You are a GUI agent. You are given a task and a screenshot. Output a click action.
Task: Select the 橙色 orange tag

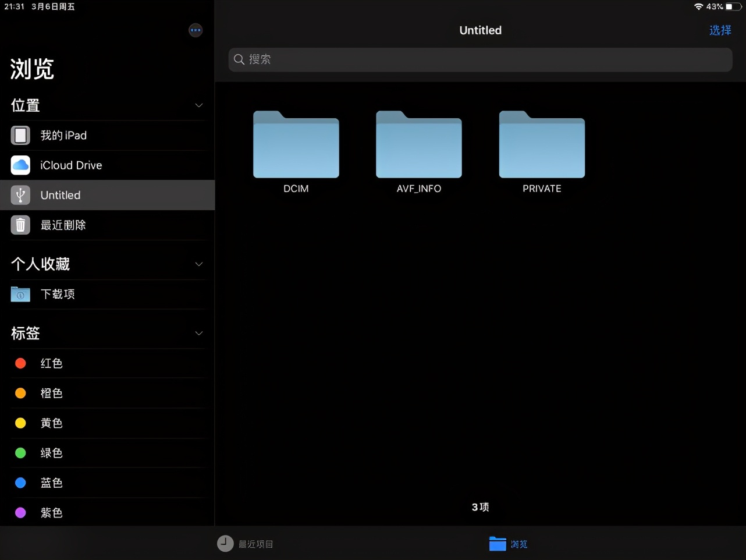pyautogui.click(x=51, y=394)
